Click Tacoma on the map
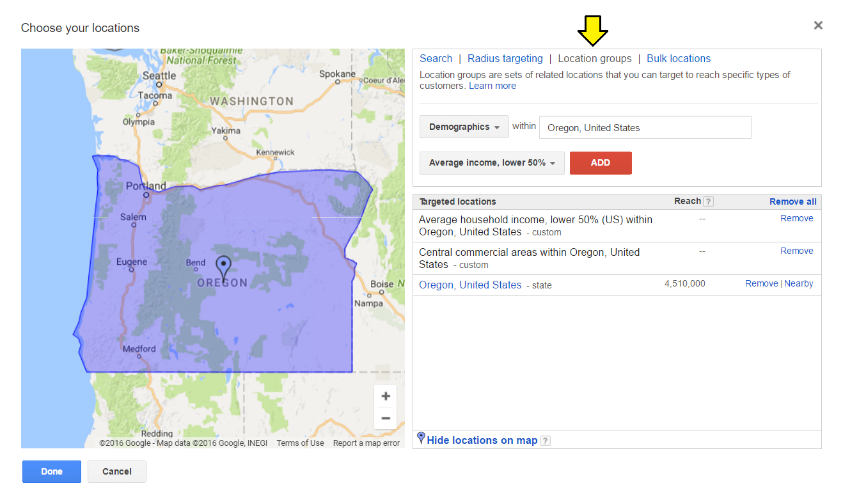 155,95
